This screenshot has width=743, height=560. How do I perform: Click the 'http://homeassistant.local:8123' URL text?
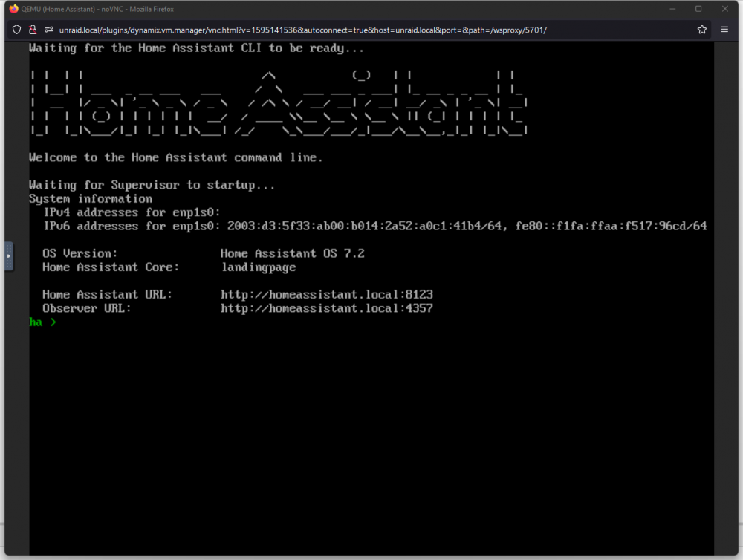click(326, 295)
